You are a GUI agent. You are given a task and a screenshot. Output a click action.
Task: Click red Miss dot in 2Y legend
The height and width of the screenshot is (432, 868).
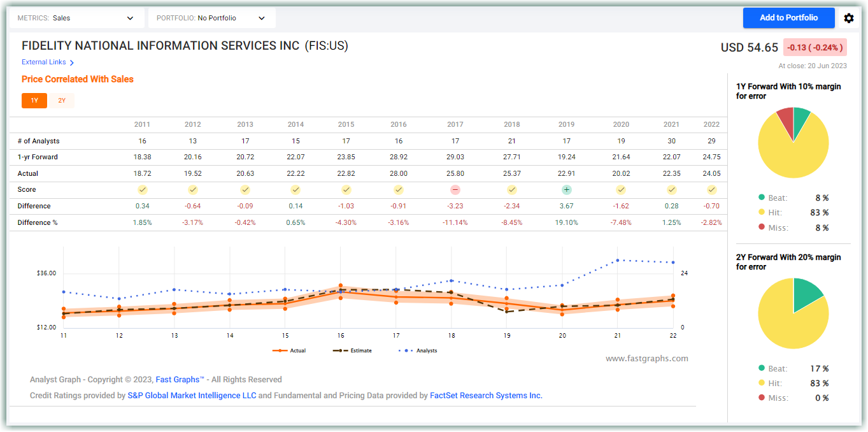pos(762,398)
